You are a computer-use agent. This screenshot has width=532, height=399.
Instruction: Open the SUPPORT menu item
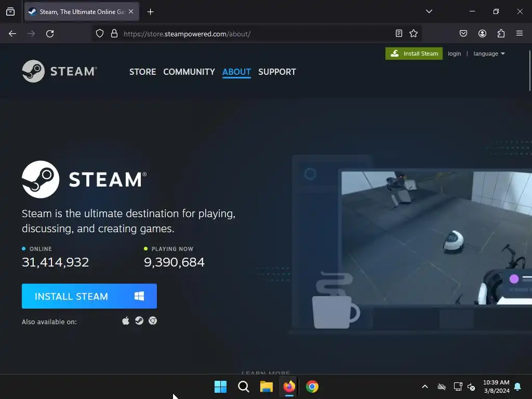[277, 72]
